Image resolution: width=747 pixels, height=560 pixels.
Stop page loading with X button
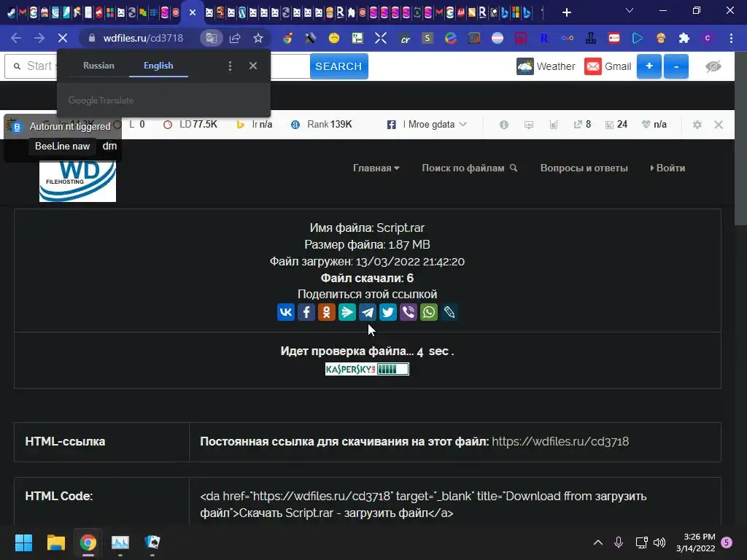tap(63, 38)
